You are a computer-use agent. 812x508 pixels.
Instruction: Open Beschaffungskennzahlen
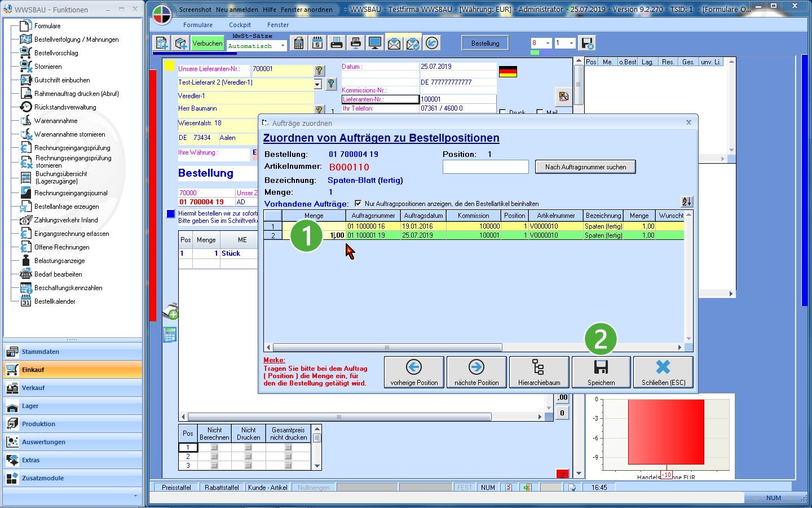tap(68, 288)
